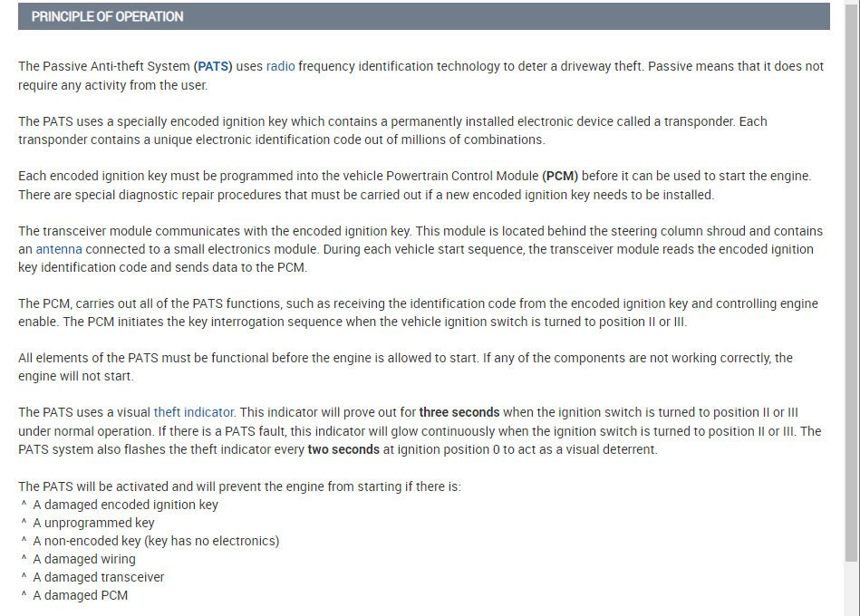Click the scrollbar track below the thumb

point(851,589)
